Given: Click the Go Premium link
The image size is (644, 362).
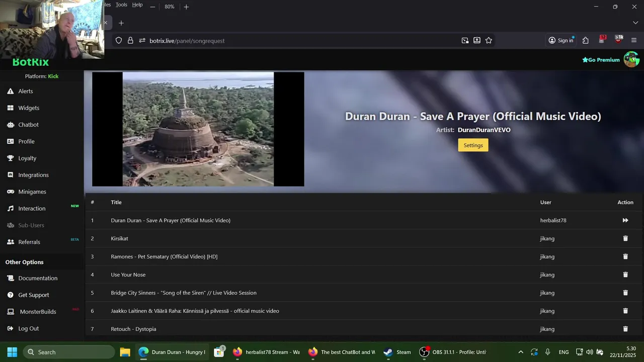Looking at the screenshot, I should [x=601, y=60].
